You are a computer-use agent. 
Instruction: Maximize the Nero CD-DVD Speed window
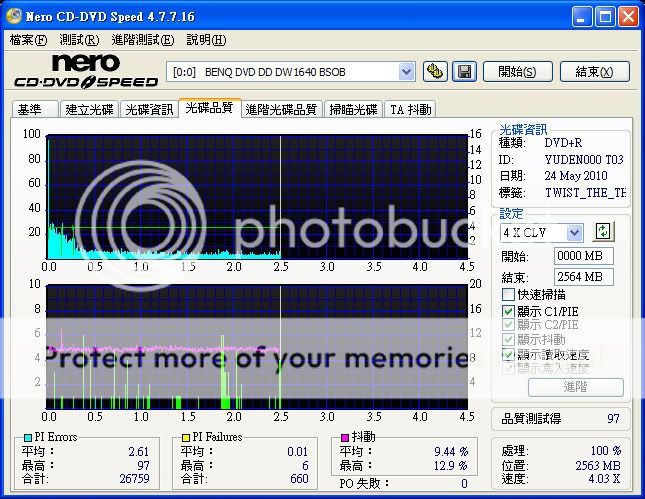click(x=605, y=16)
